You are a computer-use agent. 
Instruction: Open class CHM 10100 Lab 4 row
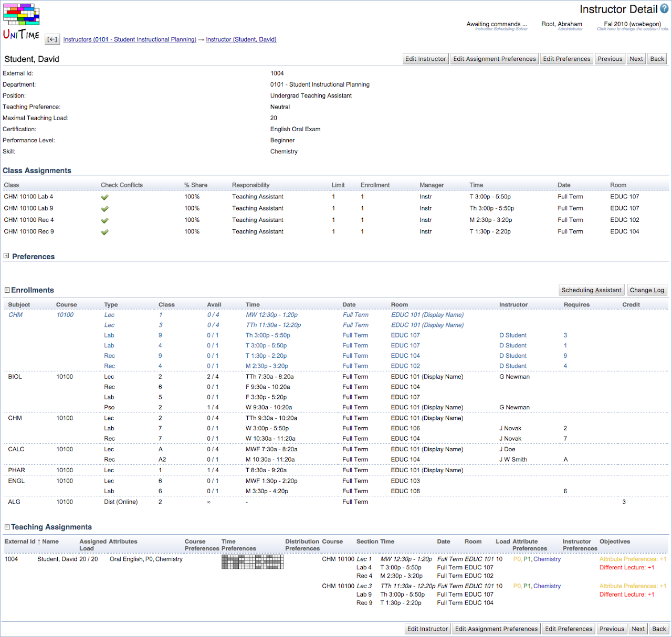tap(336, 197)
